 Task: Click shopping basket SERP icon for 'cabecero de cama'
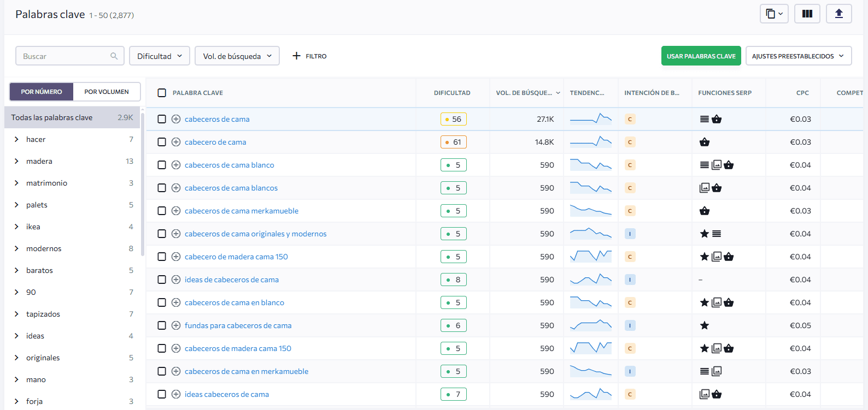coord(705,142)
